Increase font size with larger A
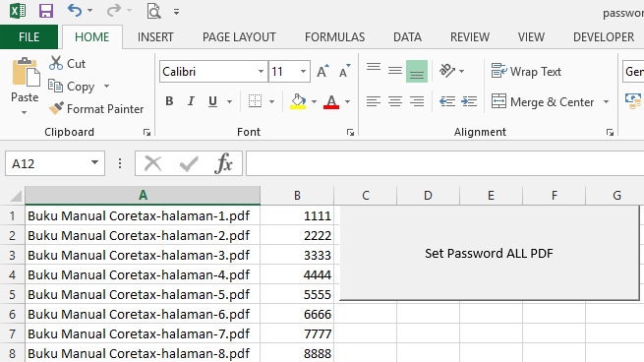 click(322, 71)
